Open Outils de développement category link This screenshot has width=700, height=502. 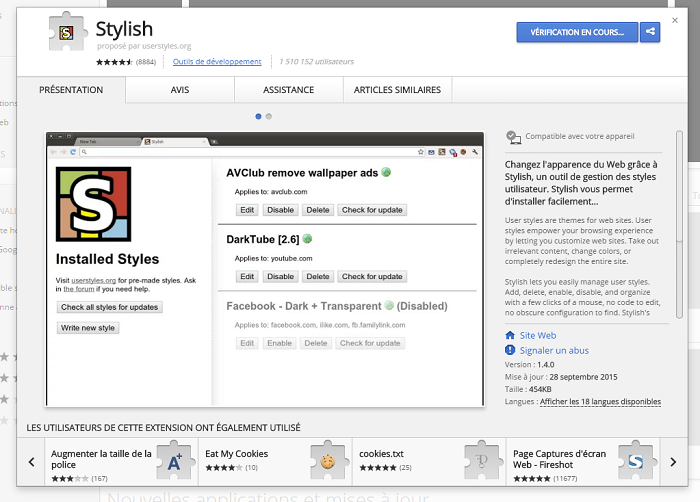217,62
